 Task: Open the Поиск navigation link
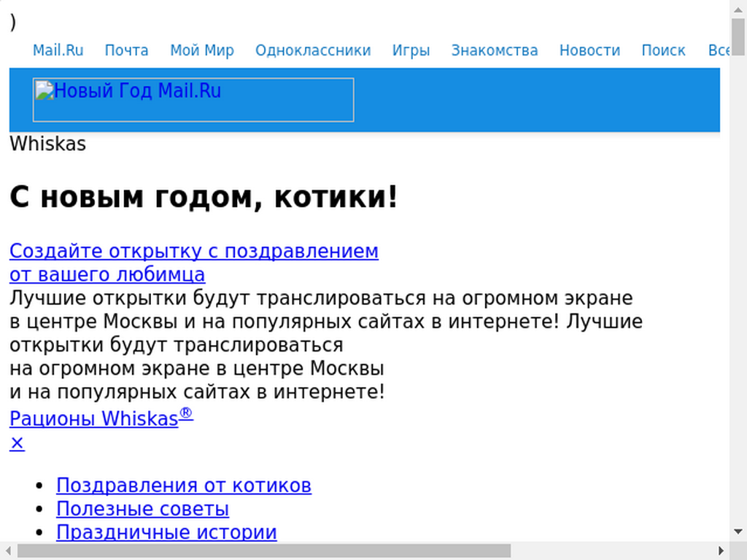click(x=663, y=50)
